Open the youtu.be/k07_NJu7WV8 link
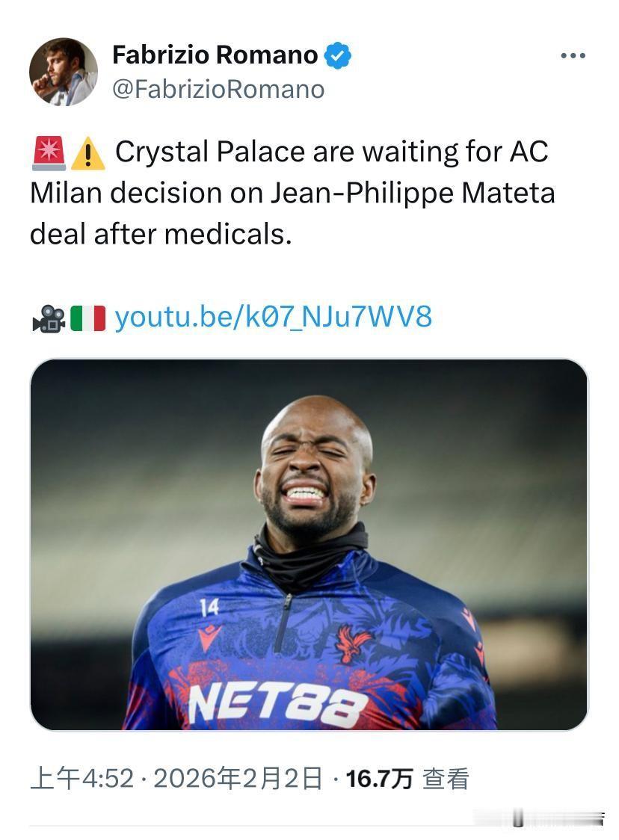 pyautogui.click(x=273, y=318)
